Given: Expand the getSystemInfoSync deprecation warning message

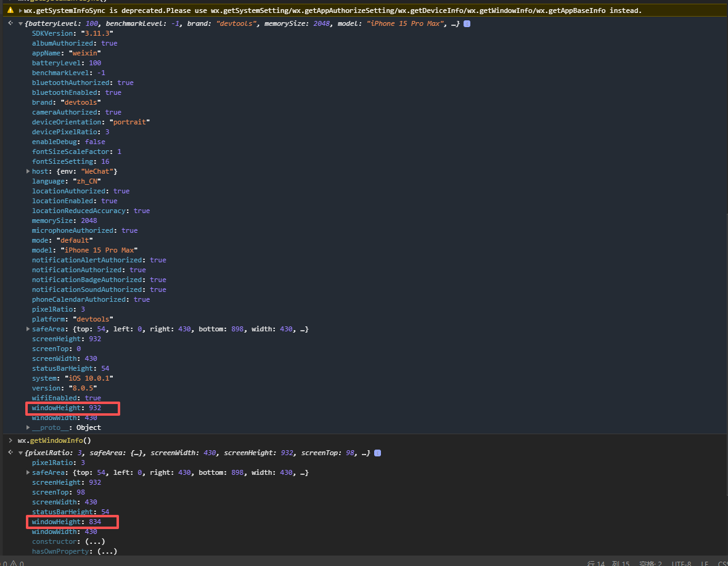Looking at the screenshot, I should pyautogui.click(x=20, y=10).
